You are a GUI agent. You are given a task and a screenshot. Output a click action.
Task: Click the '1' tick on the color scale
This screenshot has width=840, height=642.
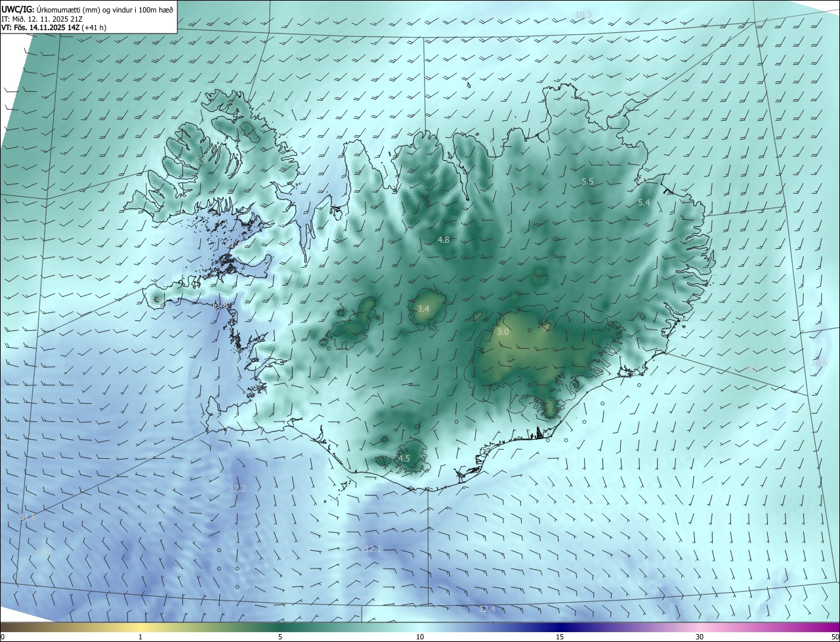(x=140, y=637)
